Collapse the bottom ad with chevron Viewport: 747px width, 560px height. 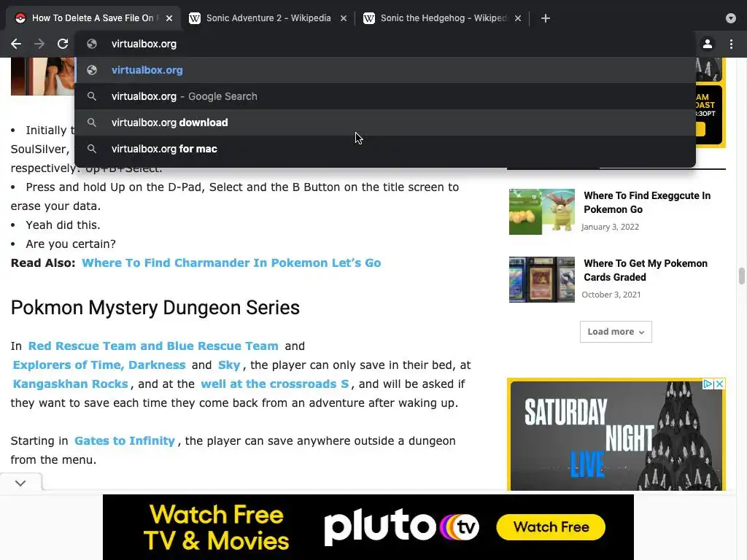pyautogui.click(x=20, y=483)
